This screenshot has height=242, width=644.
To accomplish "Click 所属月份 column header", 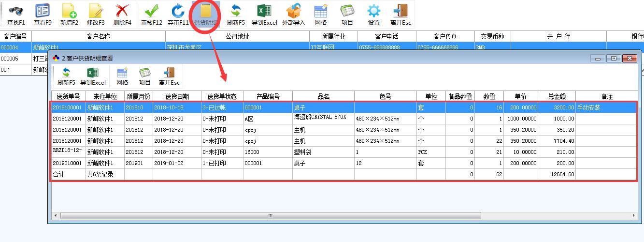I will pos(139,96).
